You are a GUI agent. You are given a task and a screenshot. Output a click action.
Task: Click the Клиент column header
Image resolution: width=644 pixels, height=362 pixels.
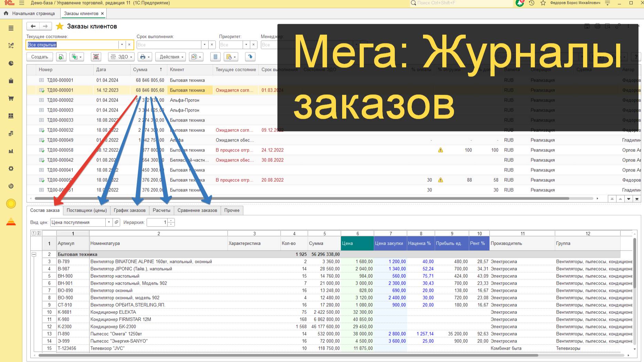[x=190, y=70]
